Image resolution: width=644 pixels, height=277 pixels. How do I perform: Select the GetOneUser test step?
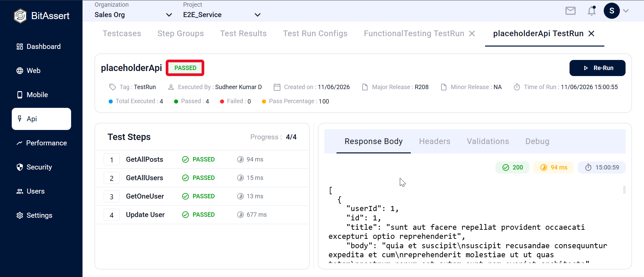tap(202, 196)
